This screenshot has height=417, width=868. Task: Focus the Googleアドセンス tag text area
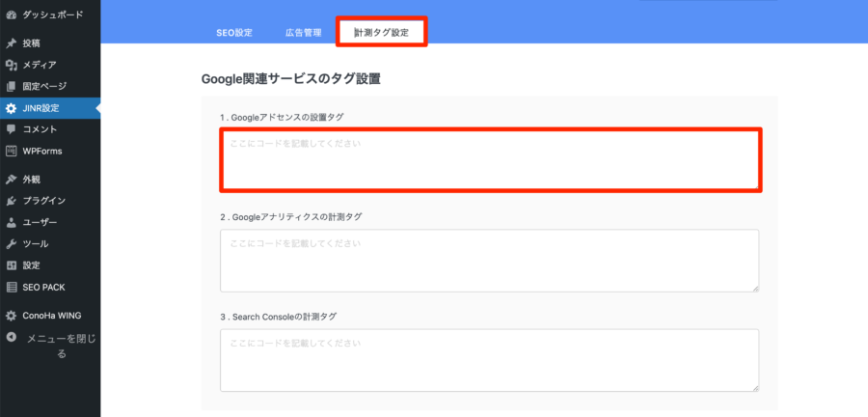[491, 160]
